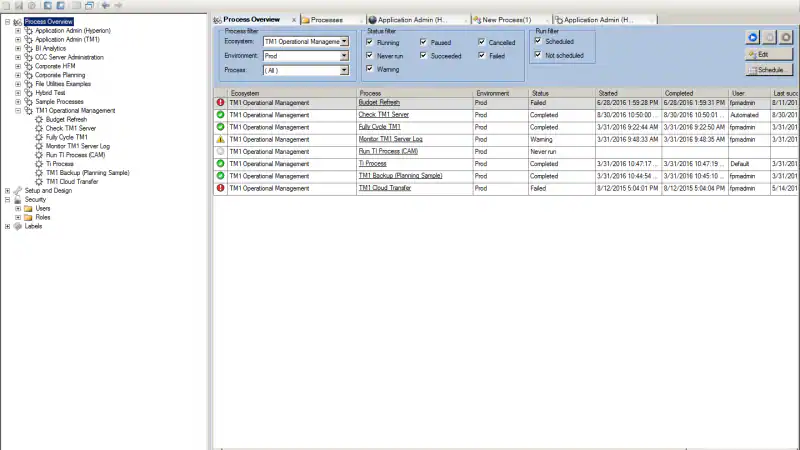The height and width of the screenshot is (450, 800).
Task: Open the first Application Admin (H... tab
Action: [417, 20]
